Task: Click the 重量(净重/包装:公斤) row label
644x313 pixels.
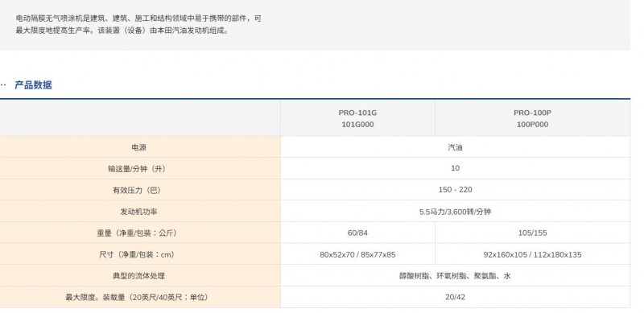Action: (138, 233)
